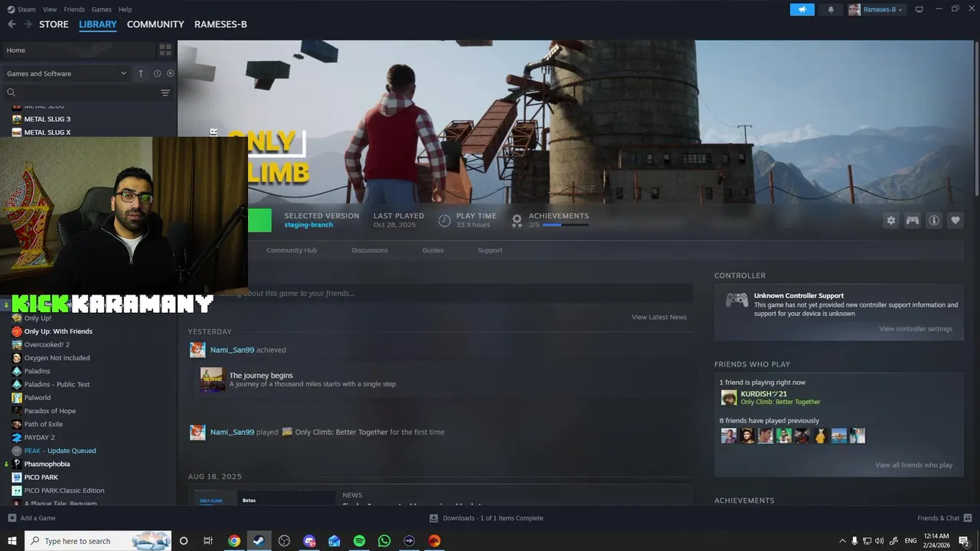
Task: Go to the COMMUNITY tab
Action: click(155, 24)
